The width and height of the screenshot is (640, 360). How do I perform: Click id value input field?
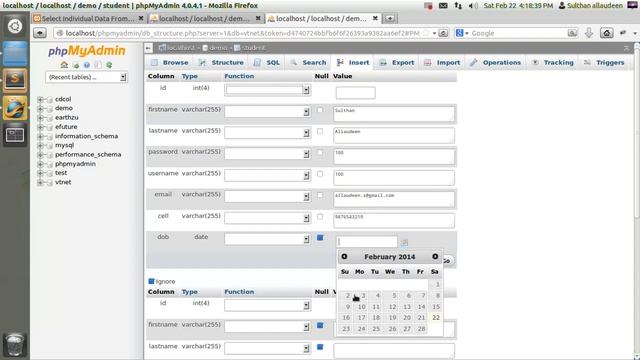(356, 93)
